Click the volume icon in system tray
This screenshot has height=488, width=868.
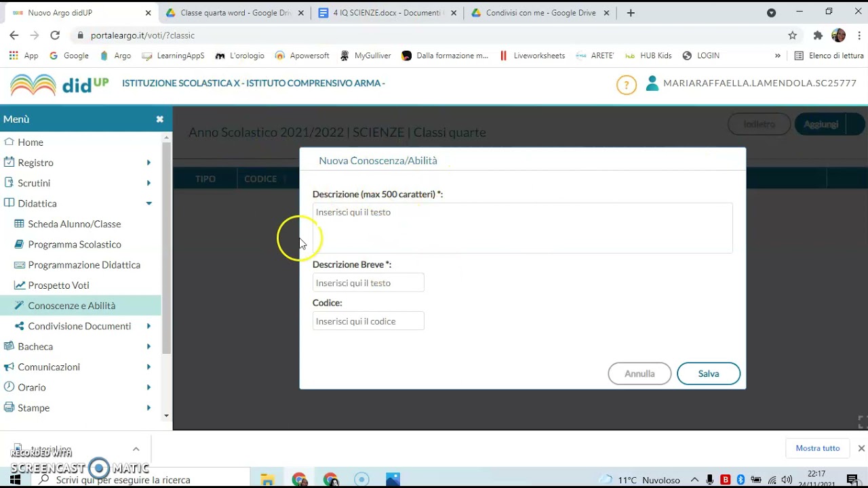[787, 480]
